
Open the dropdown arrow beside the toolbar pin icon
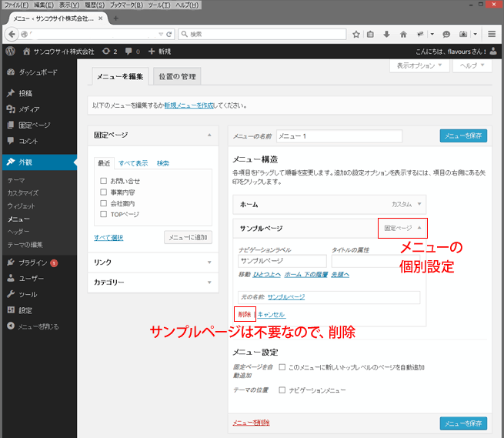coord(432,34)
